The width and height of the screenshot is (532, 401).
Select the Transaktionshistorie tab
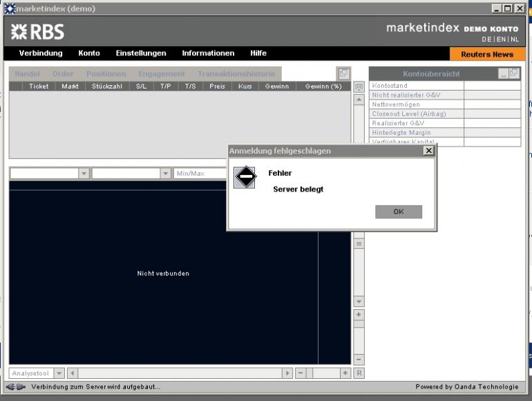coord(236,74)
